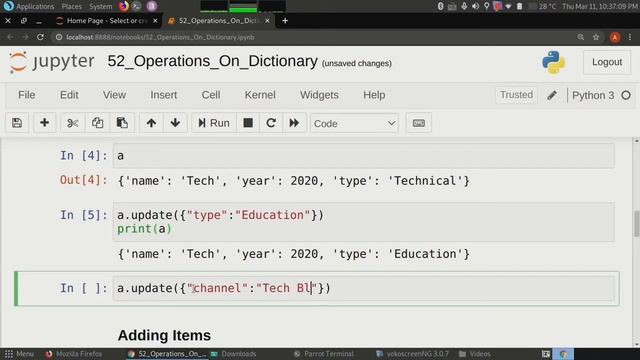Viewport: 640px width, 360px height.
Task: Open the Help menu
Action: click(x=374, y=95)
